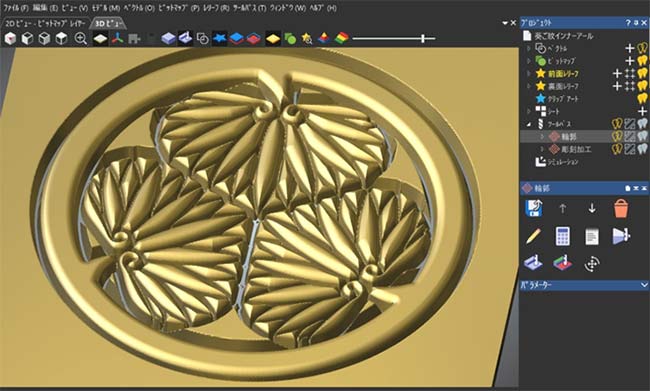650x391 pixels.
Task: Open the モデル (M) menu
Action: 106,8
